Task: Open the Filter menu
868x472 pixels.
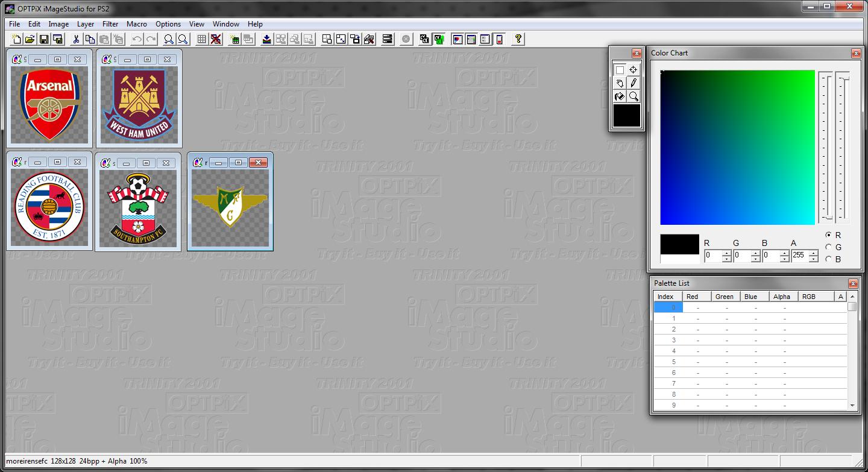Action: click(x=110, y=24)
